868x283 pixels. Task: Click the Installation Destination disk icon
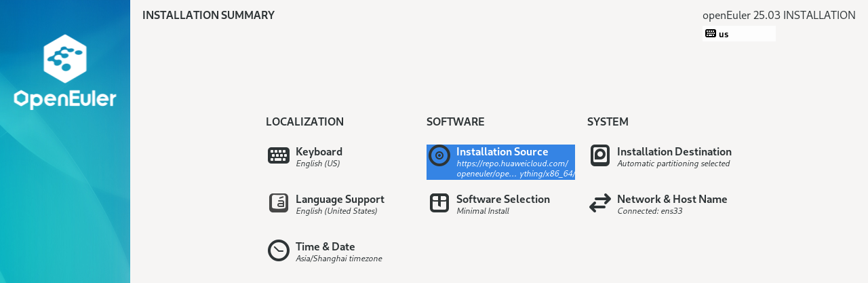600,155
